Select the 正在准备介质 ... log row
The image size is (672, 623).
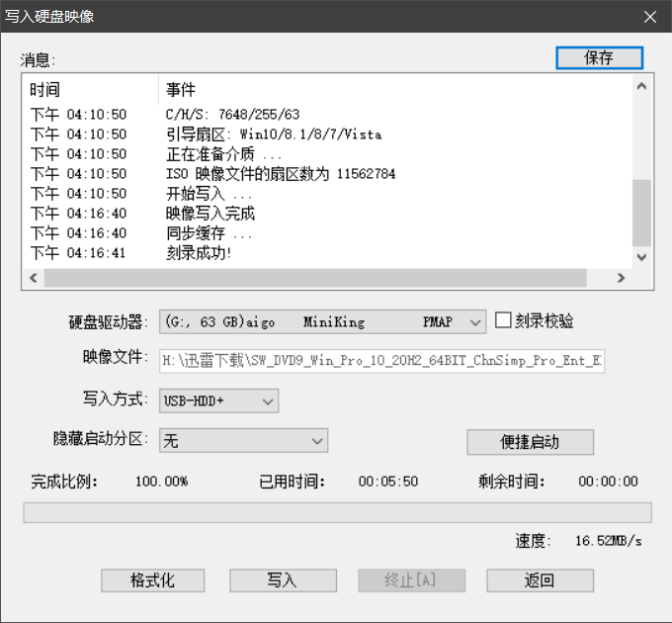pyautogui.click(x=326, y=154)
